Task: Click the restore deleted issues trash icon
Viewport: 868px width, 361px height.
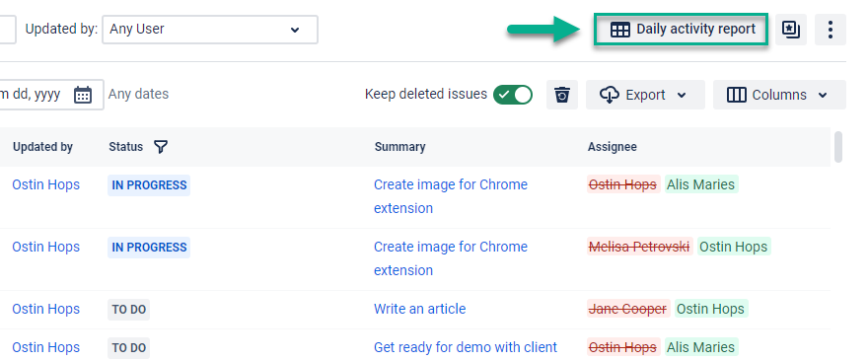Action: coord(562,95)
